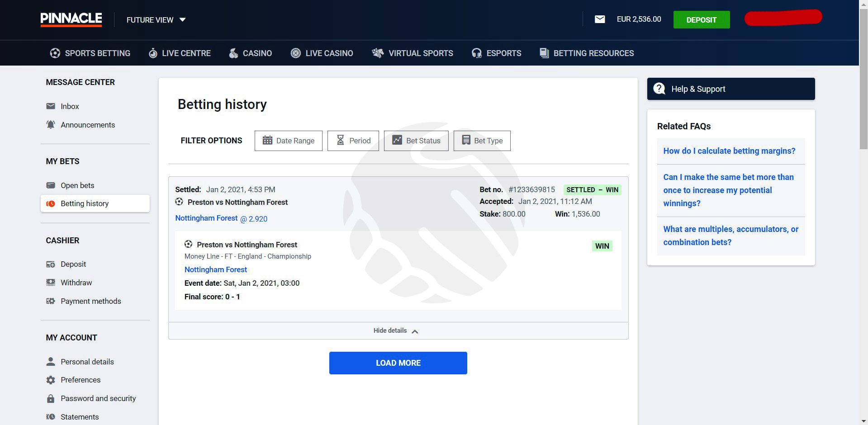Open Help & Support panel
The image size is (868, 425).
point(731,89)
